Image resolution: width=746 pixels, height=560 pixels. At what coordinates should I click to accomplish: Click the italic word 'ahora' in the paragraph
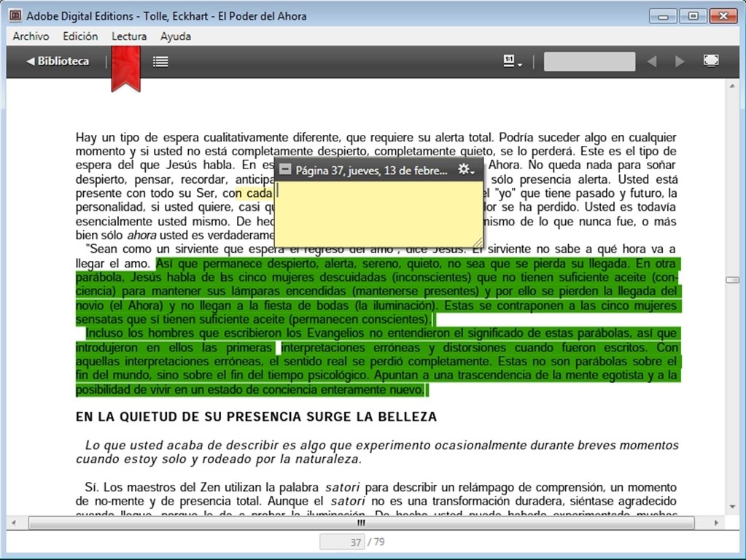[x=141, y=235]
